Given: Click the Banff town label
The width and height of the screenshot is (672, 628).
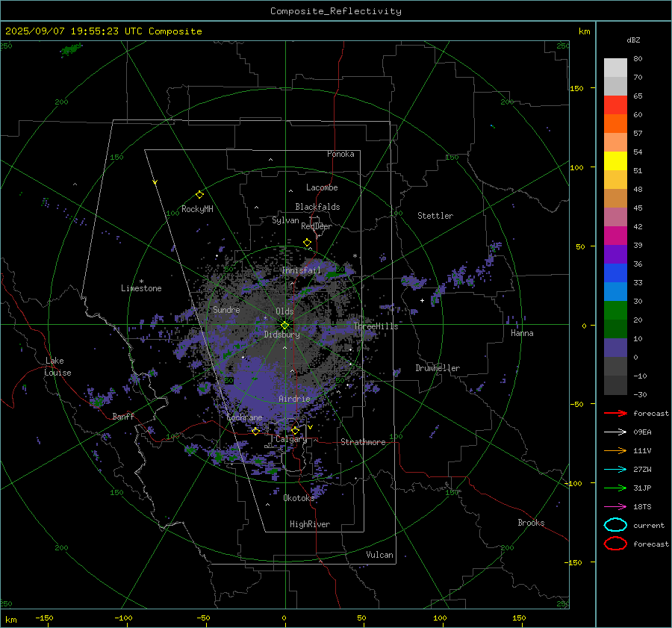Looking at the screenshot, I should 123,417.
